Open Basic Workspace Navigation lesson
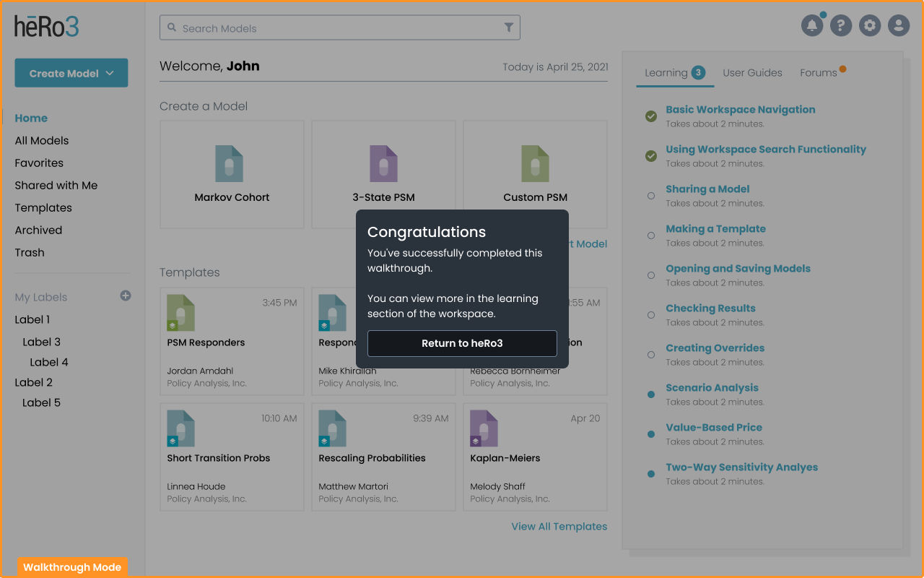 [741, 110]
